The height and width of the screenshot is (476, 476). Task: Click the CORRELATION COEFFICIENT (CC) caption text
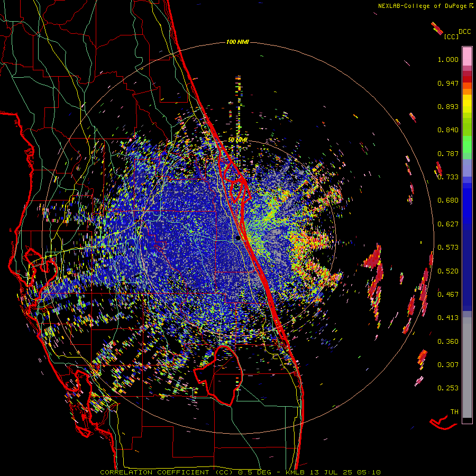167,472
